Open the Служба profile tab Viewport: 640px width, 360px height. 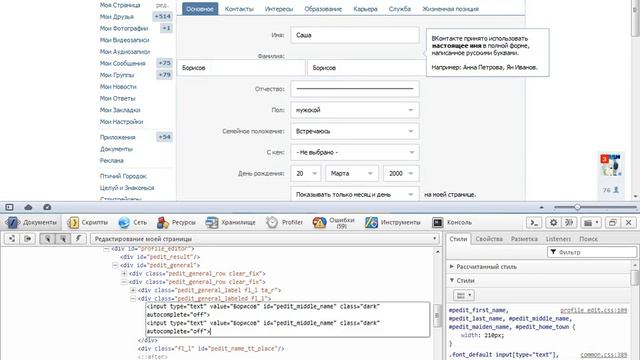400,9
